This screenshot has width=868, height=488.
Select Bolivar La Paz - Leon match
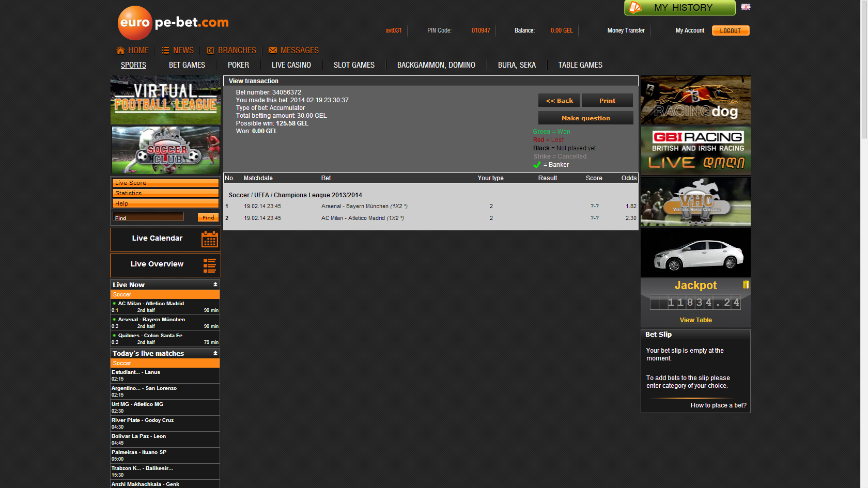tap(165, 439)
